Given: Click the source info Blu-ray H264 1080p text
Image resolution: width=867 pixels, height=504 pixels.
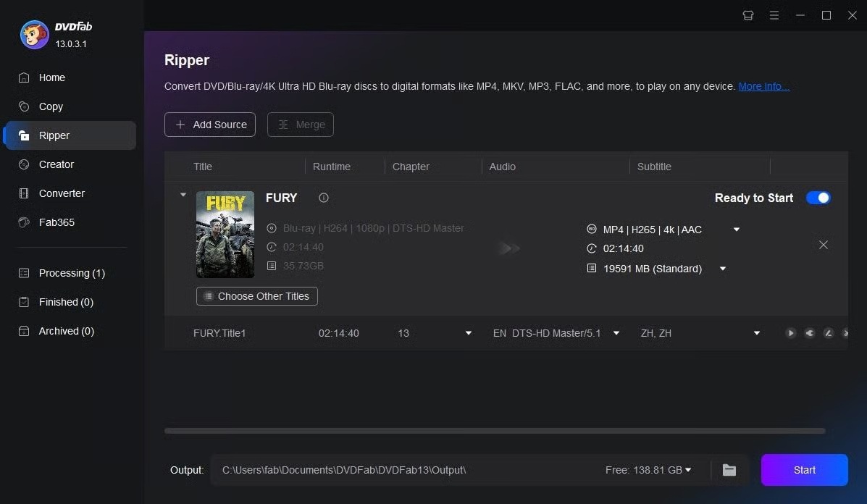Looking at the screenshot, I should 373,228.
